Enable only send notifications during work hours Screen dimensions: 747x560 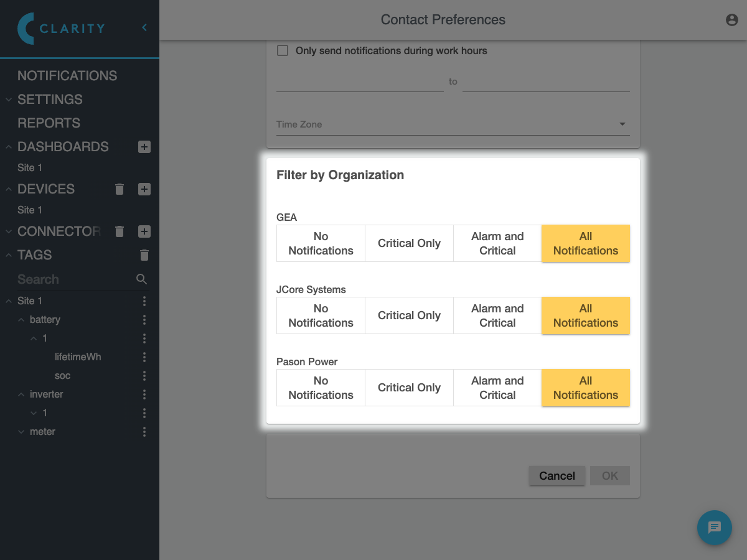click(283, 50)
